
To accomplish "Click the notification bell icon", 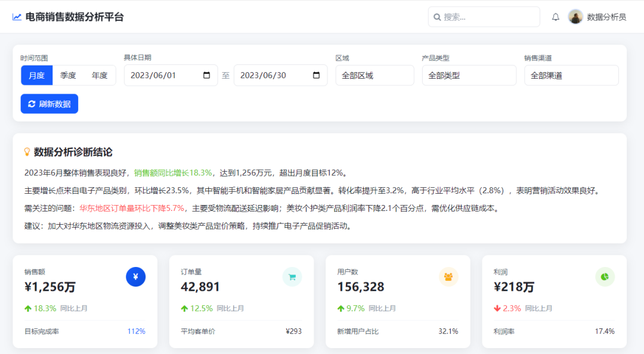I will tap(555, 17).
